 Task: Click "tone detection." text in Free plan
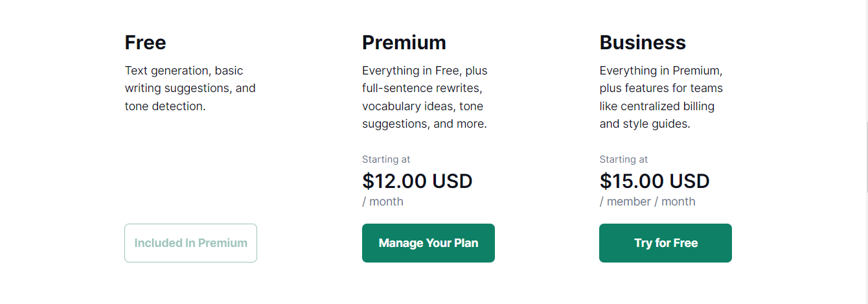165,106
